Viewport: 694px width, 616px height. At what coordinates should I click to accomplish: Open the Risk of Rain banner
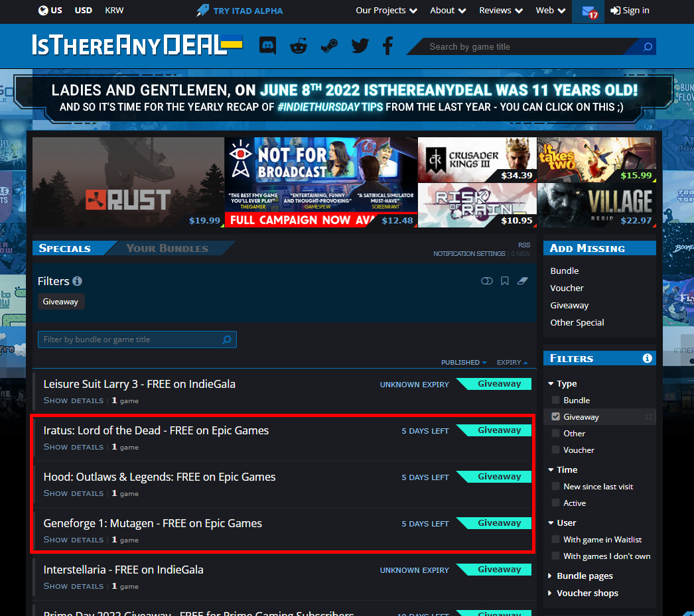(x=477, y=205)
